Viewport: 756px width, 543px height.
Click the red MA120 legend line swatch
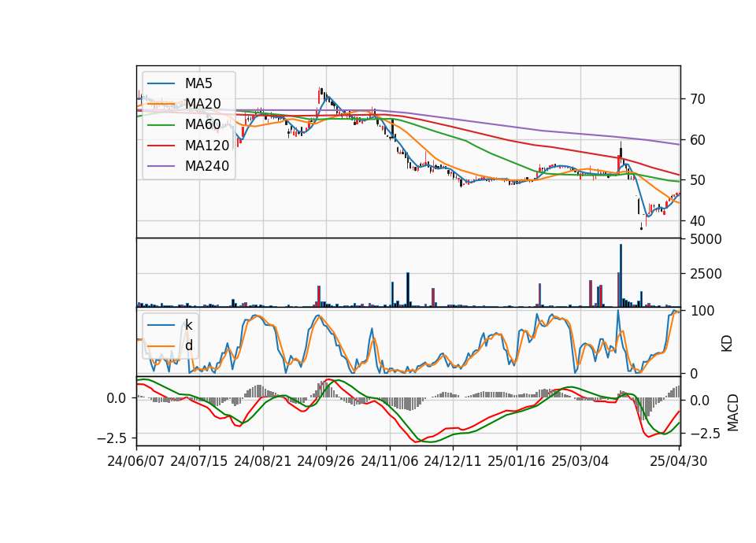[161, 146]
